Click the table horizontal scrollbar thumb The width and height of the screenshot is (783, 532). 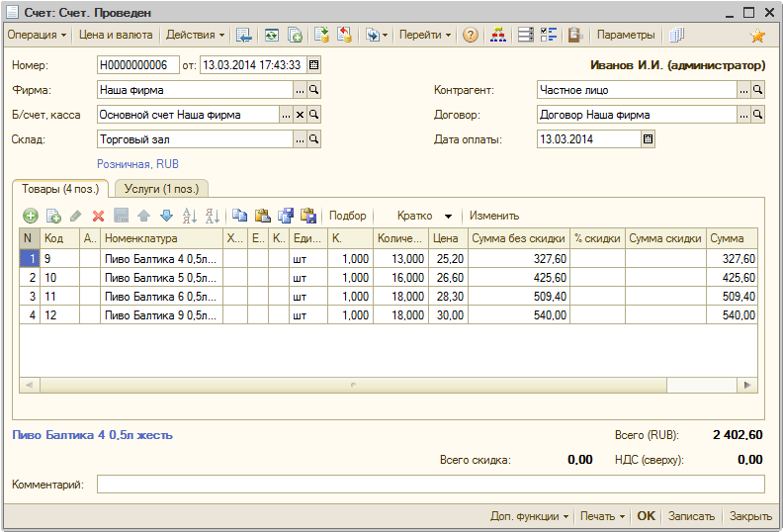pos(354,385)
